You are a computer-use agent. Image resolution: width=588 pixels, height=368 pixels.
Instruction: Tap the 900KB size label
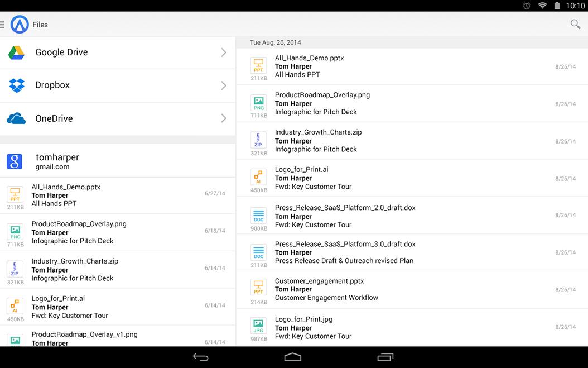[x=259, y=228]
